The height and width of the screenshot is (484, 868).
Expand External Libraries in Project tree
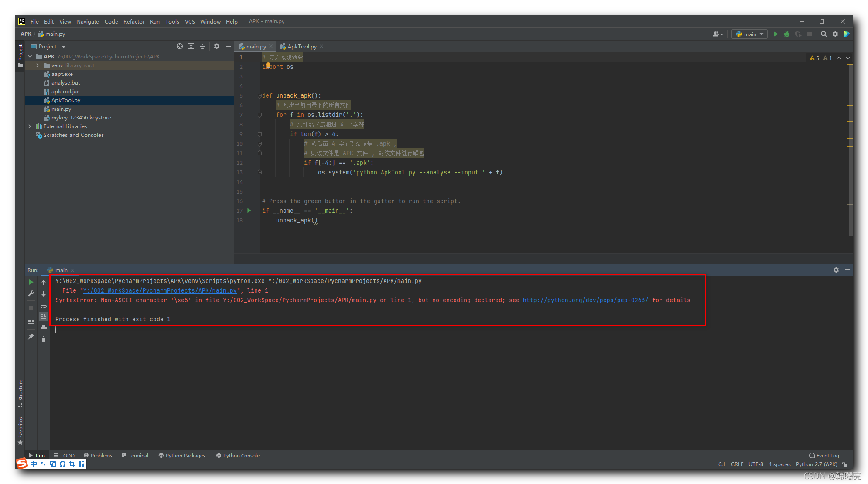(30, 126)
